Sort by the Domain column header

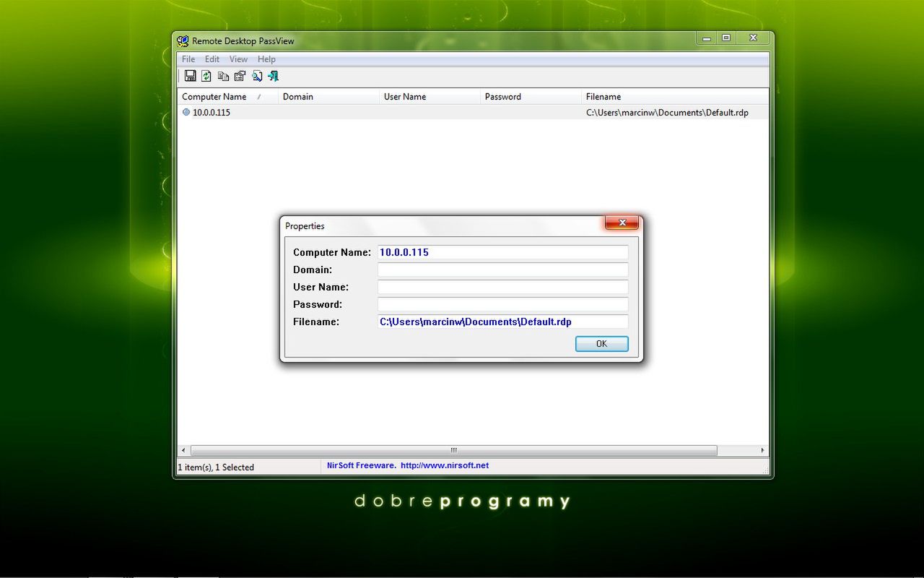[329, 96]
